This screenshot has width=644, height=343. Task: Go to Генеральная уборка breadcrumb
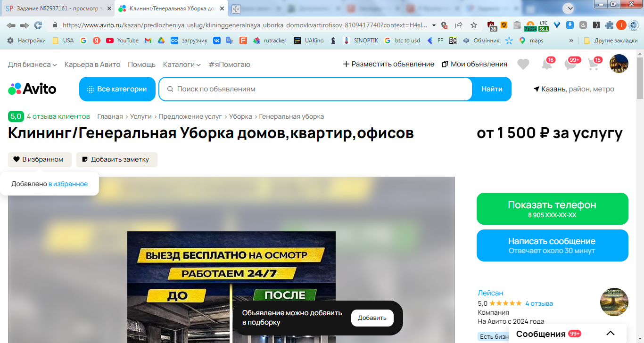point(291,116)
